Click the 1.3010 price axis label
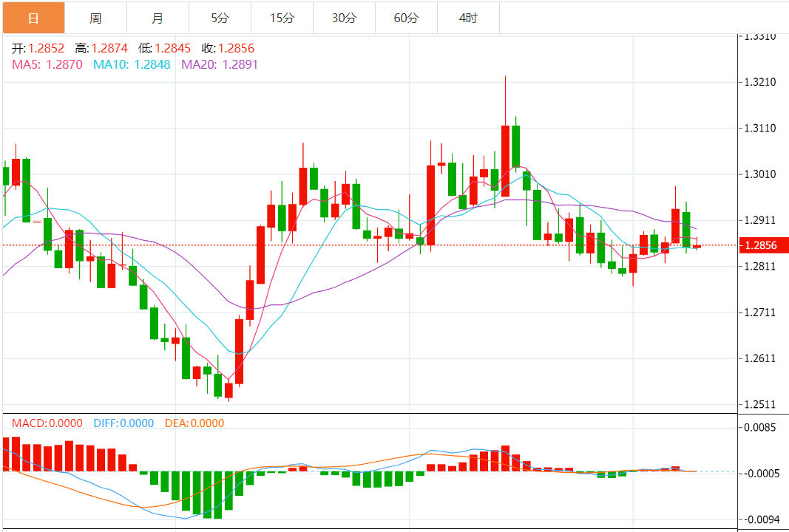 click(x=760, y=174)
